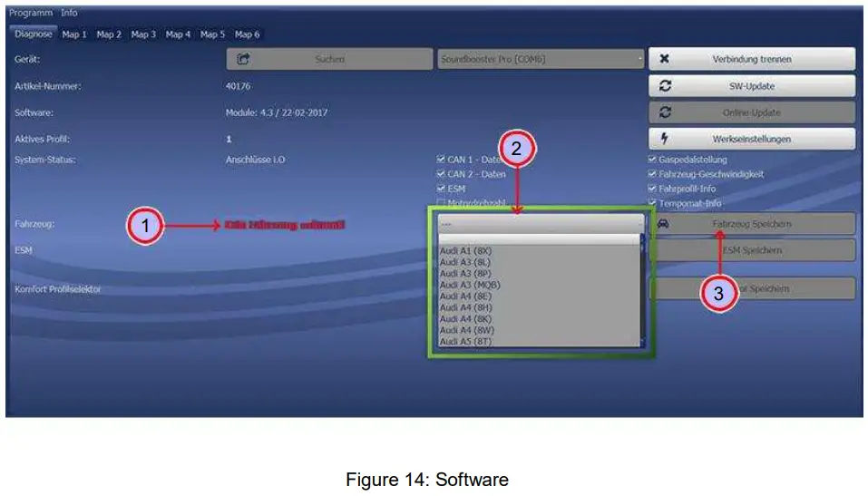Screen dimensions: 868x496
Task: Click the lightning bolt factory reset icon
Action: point(664,138)
